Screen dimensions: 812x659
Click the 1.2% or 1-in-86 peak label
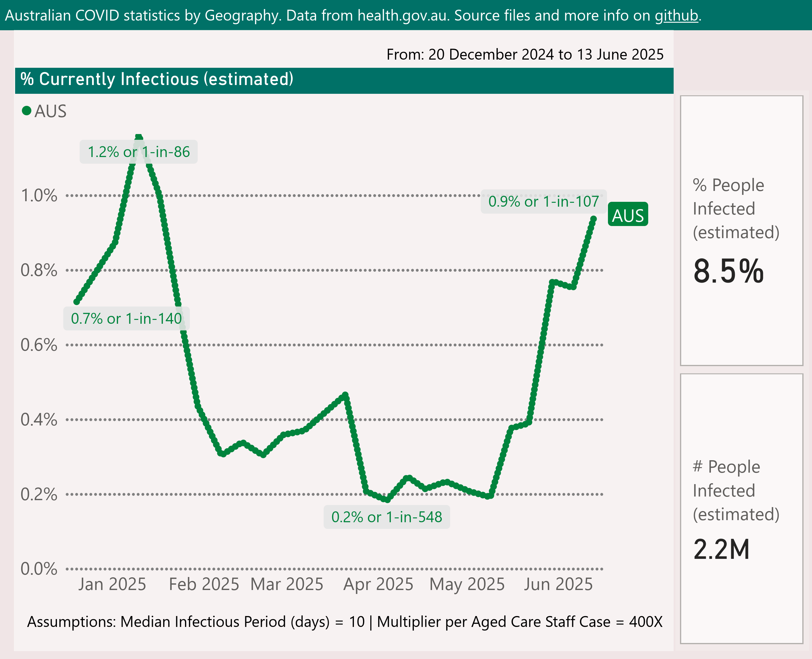[138, 152]
